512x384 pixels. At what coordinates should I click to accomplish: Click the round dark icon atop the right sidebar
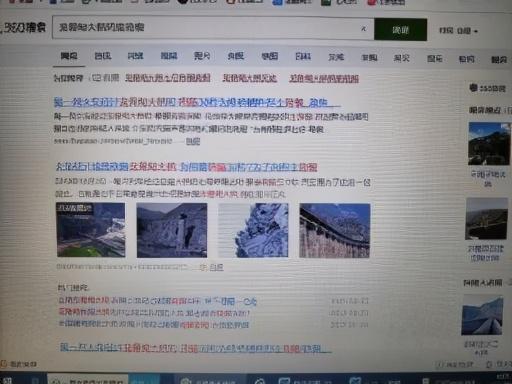[473, 88]
